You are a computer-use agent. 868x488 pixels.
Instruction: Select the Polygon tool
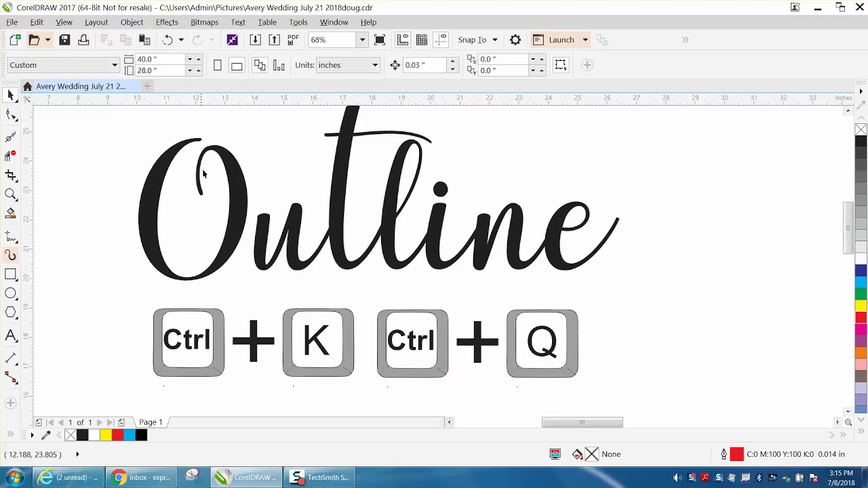(10, 312)
